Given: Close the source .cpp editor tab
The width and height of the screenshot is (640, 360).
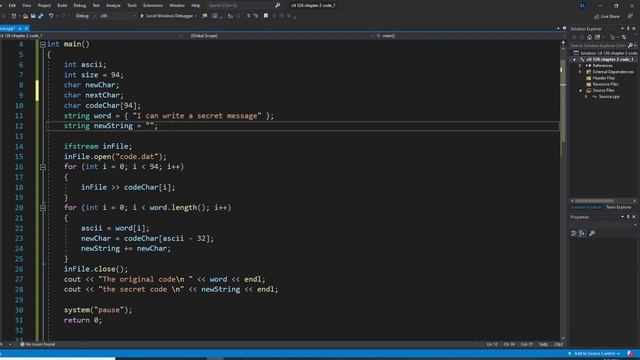Looking at the screenshot, I should pyautogui.click(x=27, y=29).
